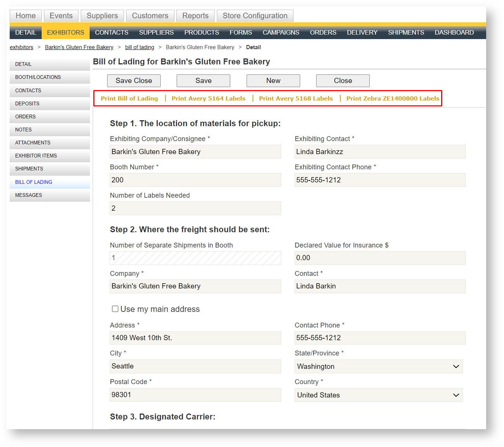Switch to the CONTACTS ribbon tab

(111, 32)
